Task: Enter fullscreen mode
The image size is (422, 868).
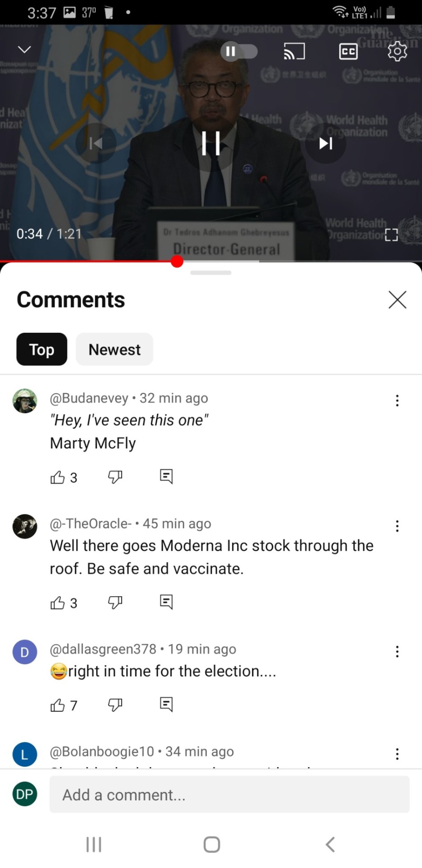Action: pos(391,235)
